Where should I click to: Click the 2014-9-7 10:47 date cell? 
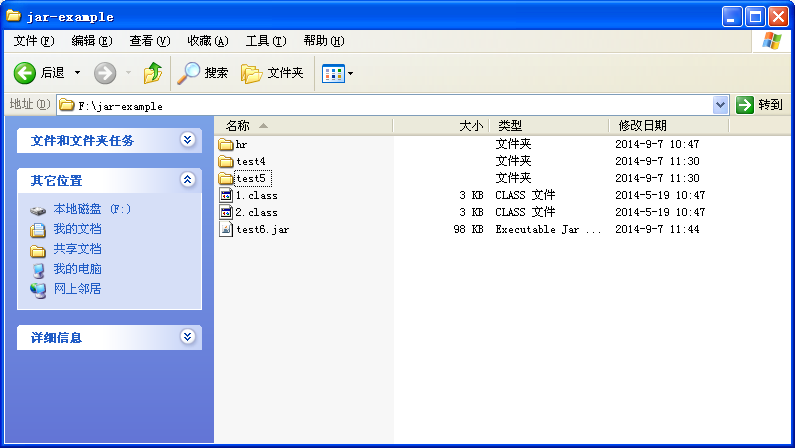[657, 144]
